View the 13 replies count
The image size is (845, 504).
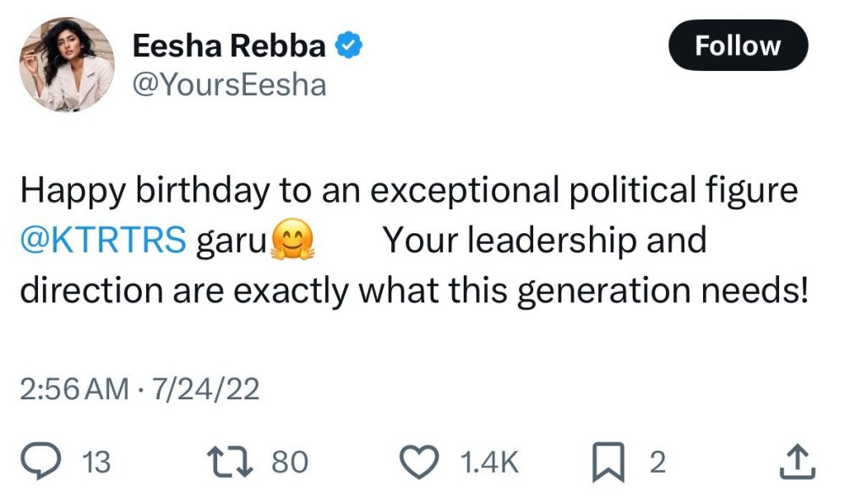pyautogui.click(x=99, y=462)
